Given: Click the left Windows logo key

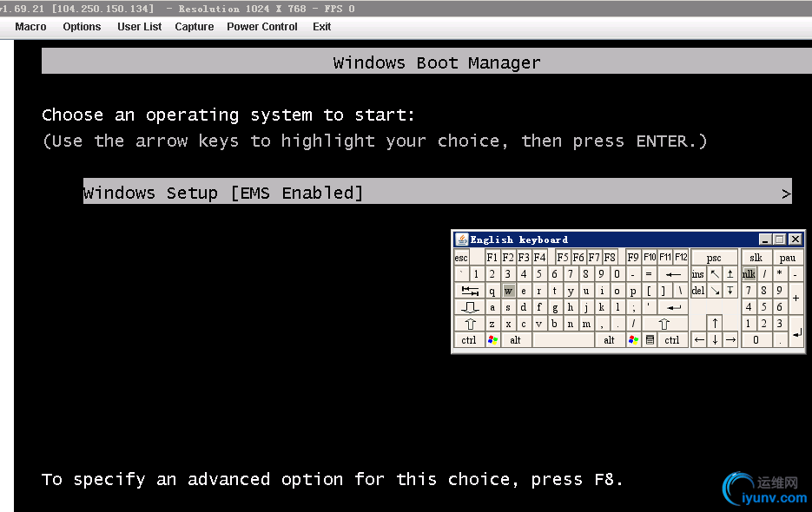Looking at the screenshot, I should 492,340.
